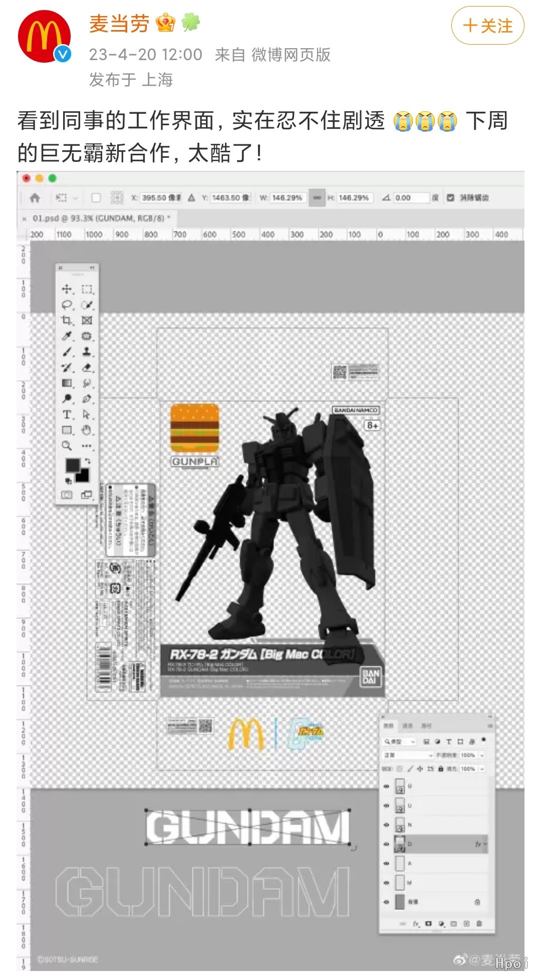Click the Home icon in options bar
This screenshot has height=980, width=541.
(35, 198)
